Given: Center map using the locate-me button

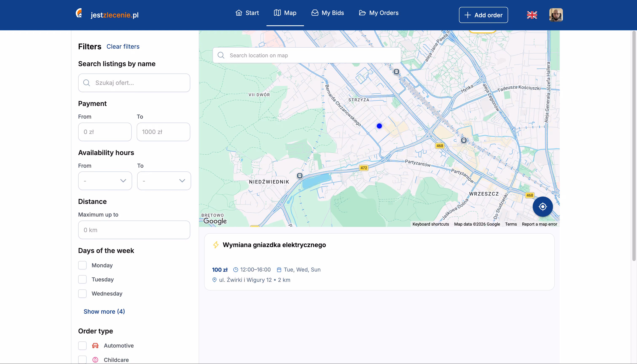Looking at the screenshot, I should tap(542, 206).
